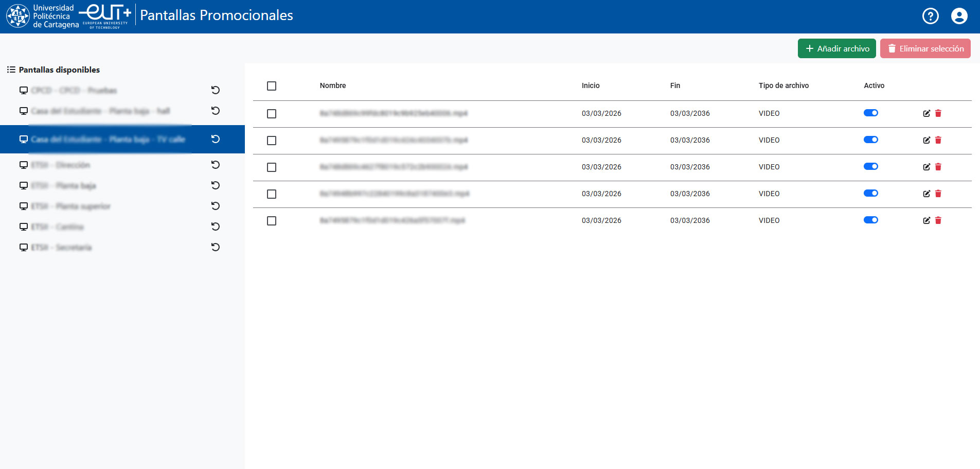This screenshot has height=469, width=980.
Task: Sort by the Nombre column header
Action: (333, 85)
